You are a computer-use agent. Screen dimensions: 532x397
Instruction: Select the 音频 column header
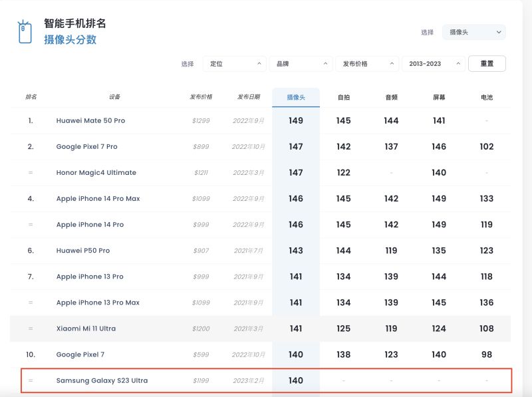[x=391, y=97]
